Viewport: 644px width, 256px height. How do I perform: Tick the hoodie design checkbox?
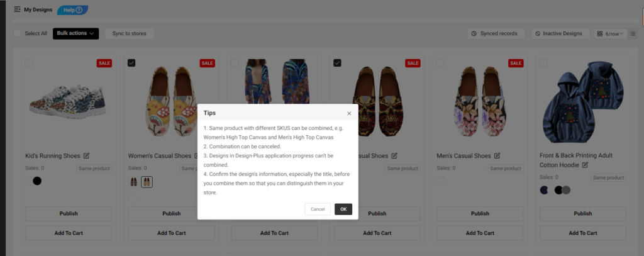click(x=543, y=63)
